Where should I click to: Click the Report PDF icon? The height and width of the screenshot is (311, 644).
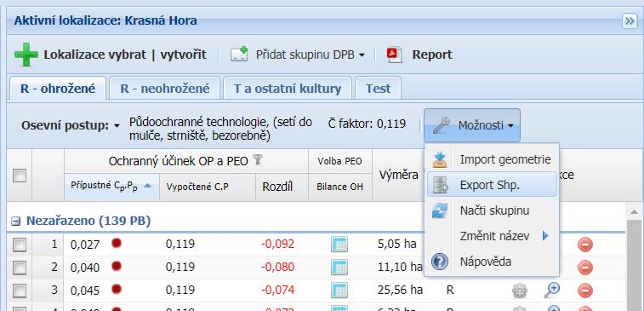[x=395, y=55]
